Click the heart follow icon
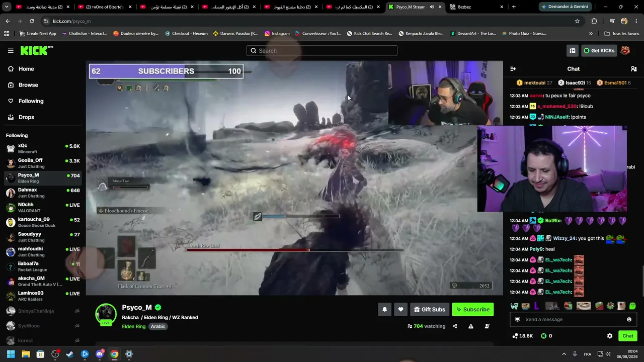Screen dimensions: 644x362 click(400, 310)
